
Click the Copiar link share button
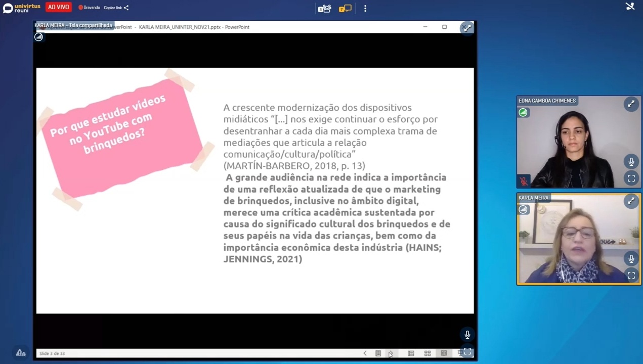click(116, 8)
